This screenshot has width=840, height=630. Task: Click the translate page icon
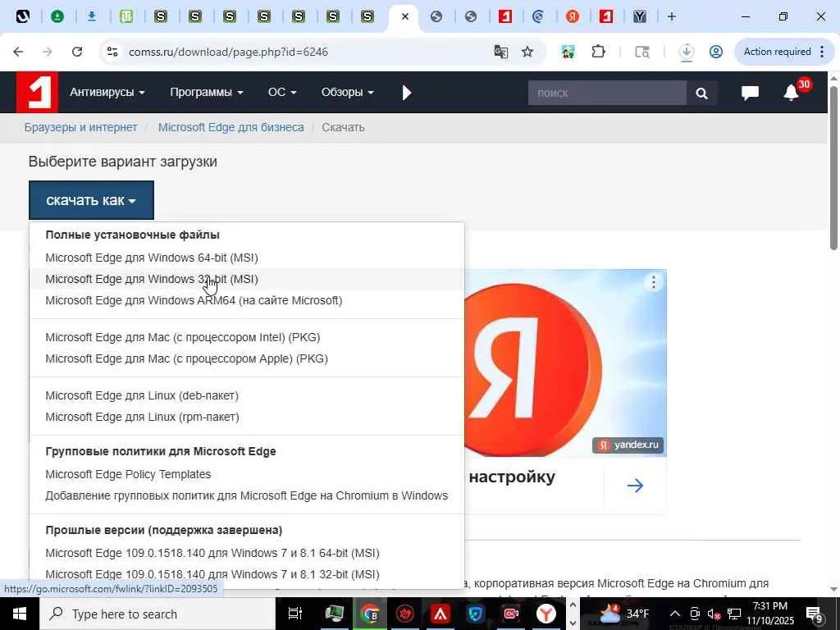501,52
